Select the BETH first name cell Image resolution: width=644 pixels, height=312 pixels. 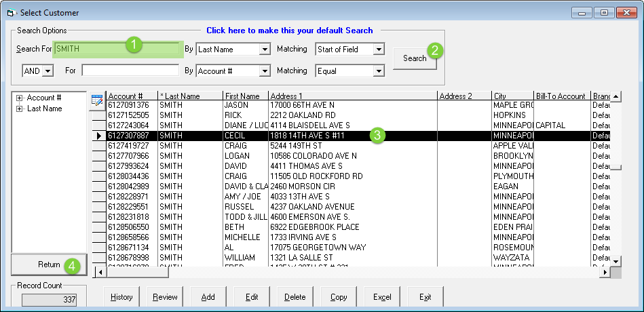coord(246,227)
